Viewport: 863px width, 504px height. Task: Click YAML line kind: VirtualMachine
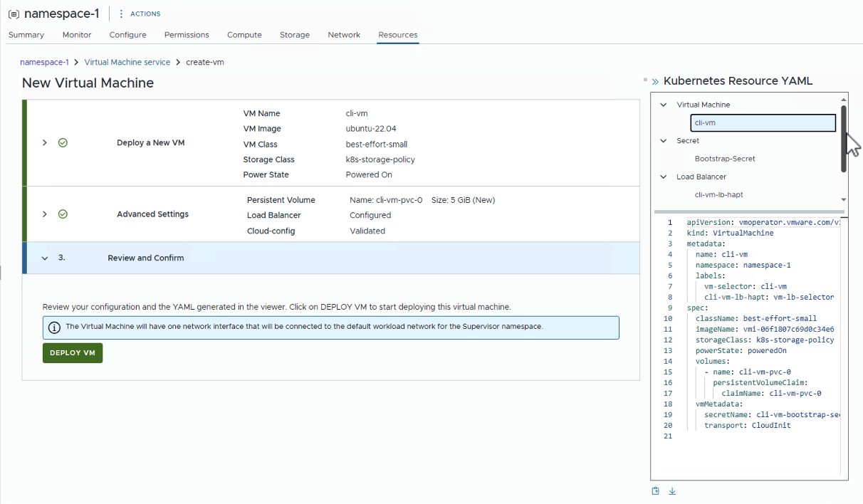(x=730, y=233)
